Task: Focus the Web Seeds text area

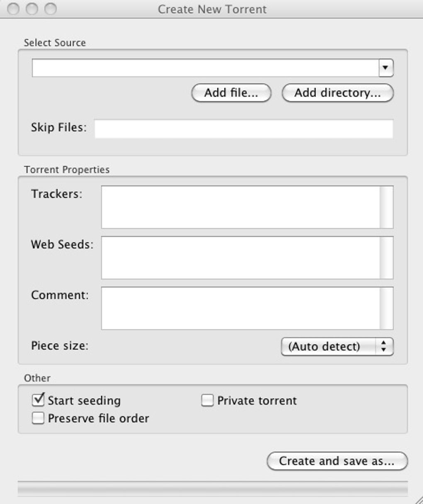Action: point(241,258)
